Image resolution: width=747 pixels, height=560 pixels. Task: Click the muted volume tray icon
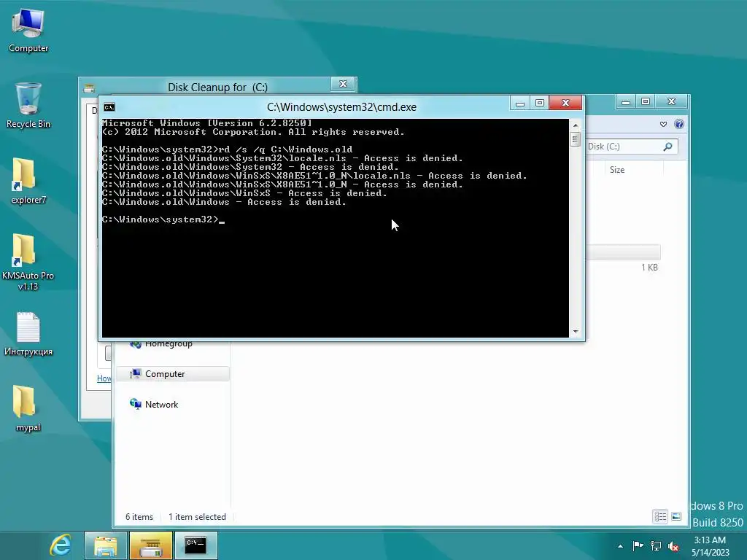(673, 546)
